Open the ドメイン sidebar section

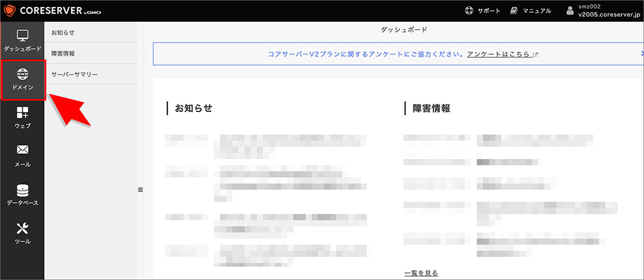pyautogui.click(x=23, y=80)
